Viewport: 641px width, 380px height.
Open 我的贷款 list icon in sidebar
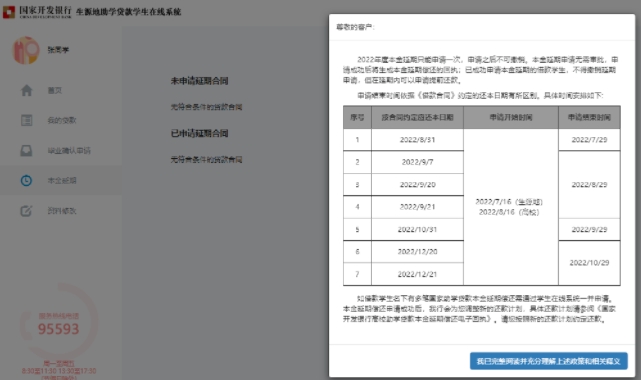[27, 120]
